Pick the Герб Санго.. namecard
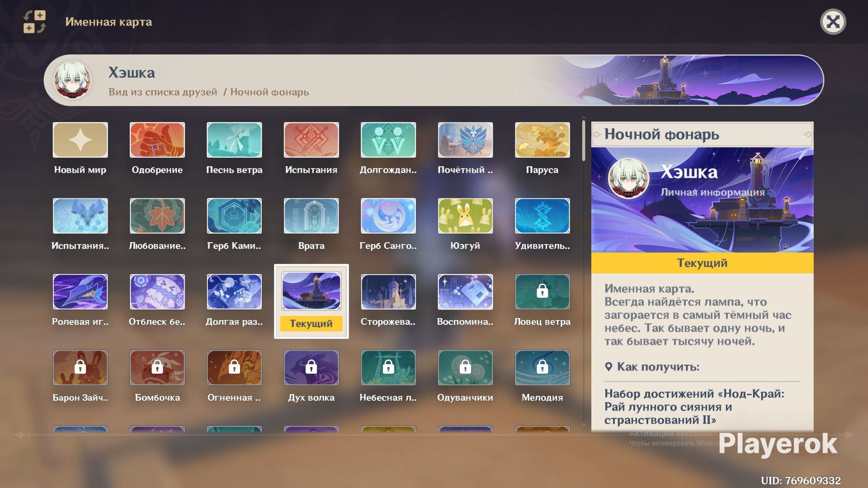The width and height of the screenshot is (868, 488). pyautogui.click(x=388, y=216)
